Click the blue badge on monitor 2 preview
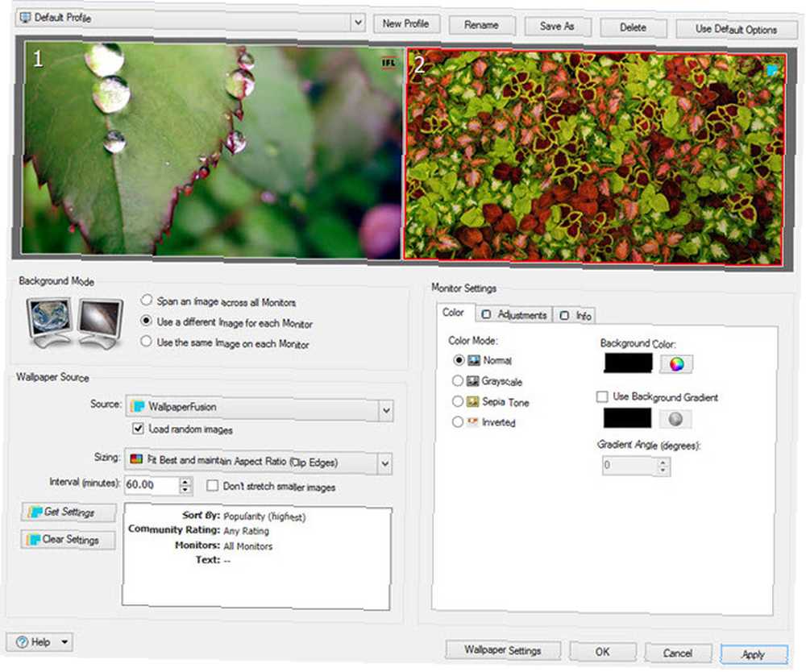806x672 pixels. pos(773,70)
